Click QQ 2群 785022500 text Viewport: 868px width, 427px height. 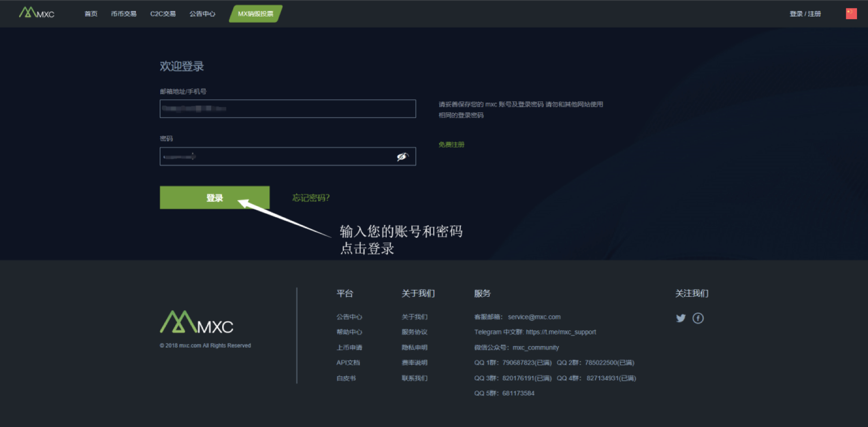[596, 363]
